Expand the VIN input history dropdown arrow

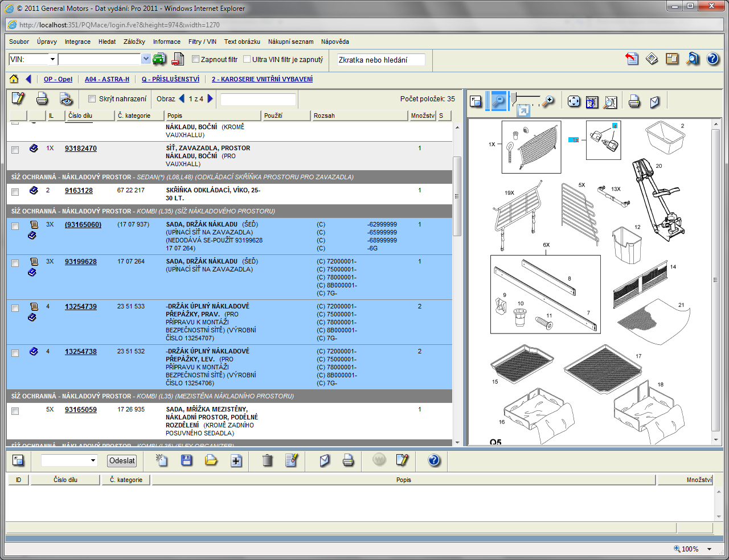[x=146, y=59]
